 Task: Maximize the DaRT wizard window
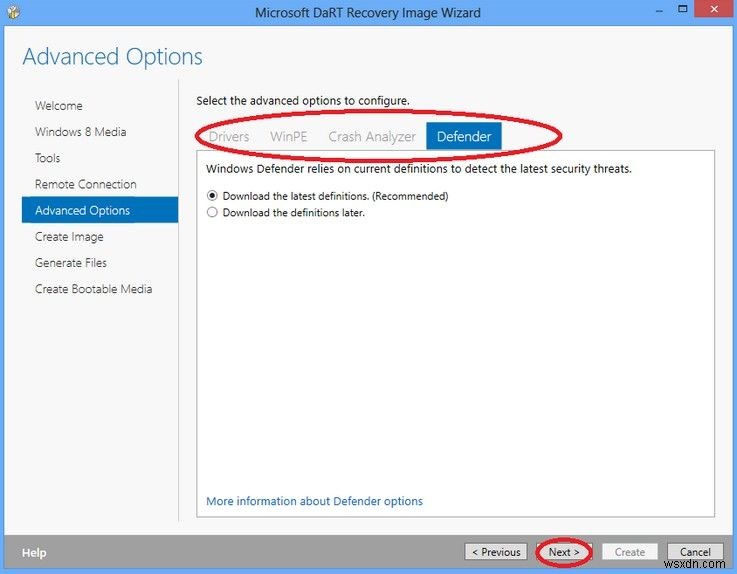pyautogui.click(x=683, y=9)
